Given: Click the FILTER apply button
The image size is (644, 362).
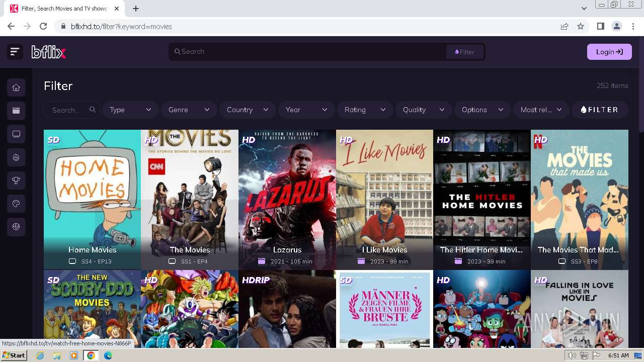Looking at the screenshot, I should point(600,110).
